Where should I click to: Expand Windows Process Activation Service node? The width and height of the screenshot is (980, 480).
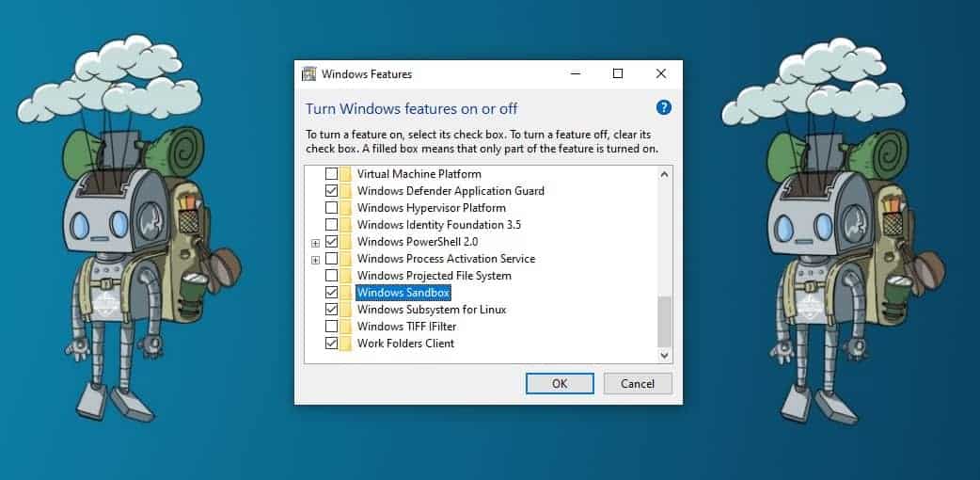tap(316, 260)
